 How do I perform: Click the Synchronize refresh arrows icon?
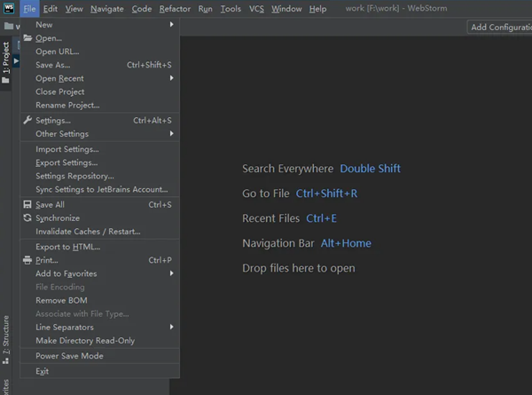click(x=27, y=218)
